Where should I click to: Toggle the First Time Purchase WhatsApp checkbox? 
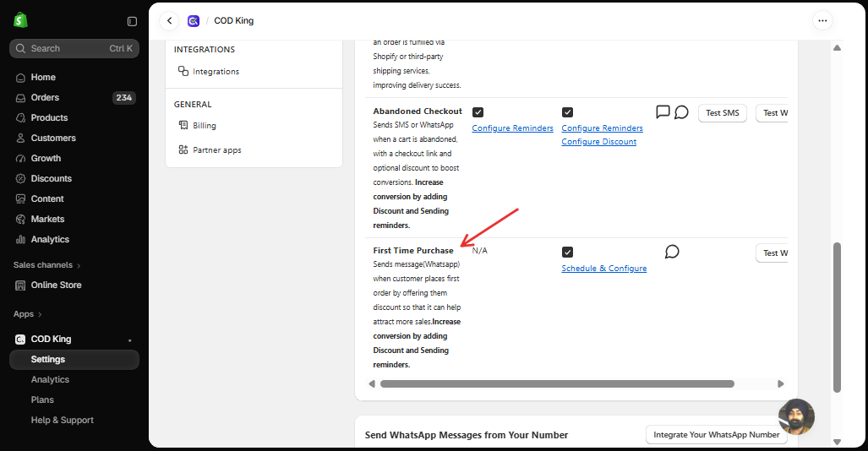click(567, 253)
